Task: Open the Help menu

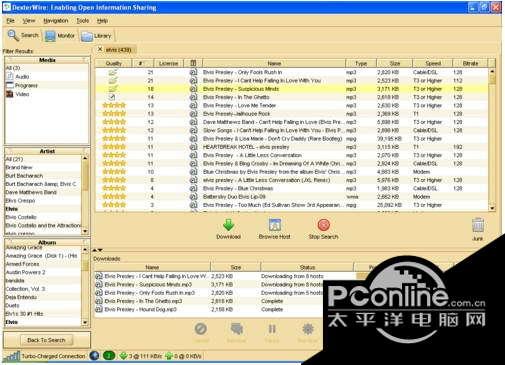Action: [x=102, y=21]
